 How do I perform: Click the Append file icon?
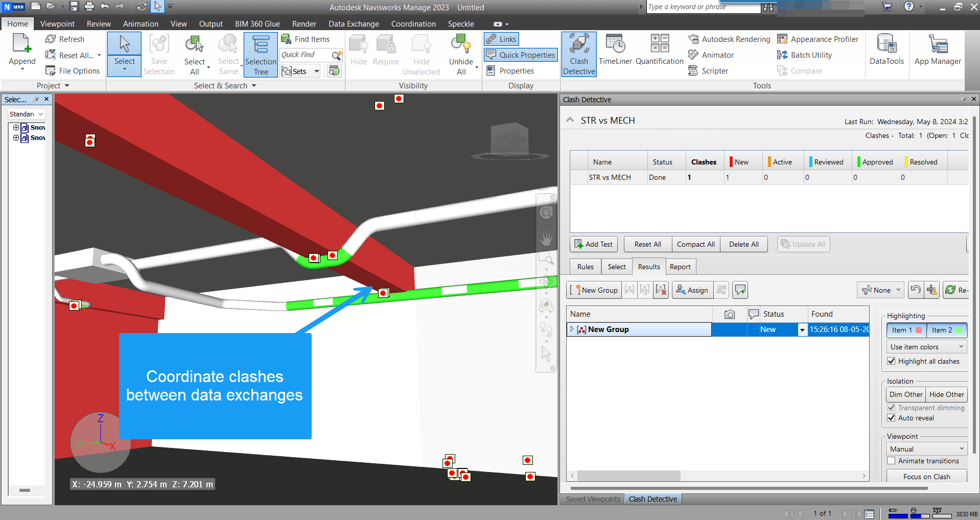coord(22,44)
